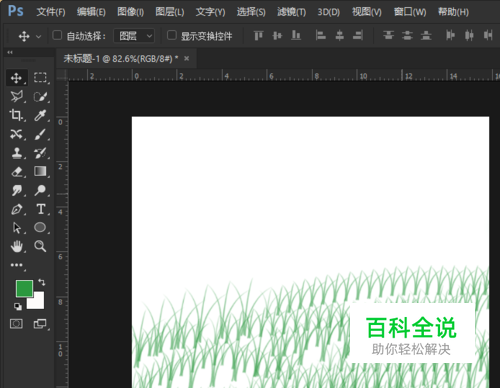Click the 未标题-1 document tab

click(x=121, y=59)
